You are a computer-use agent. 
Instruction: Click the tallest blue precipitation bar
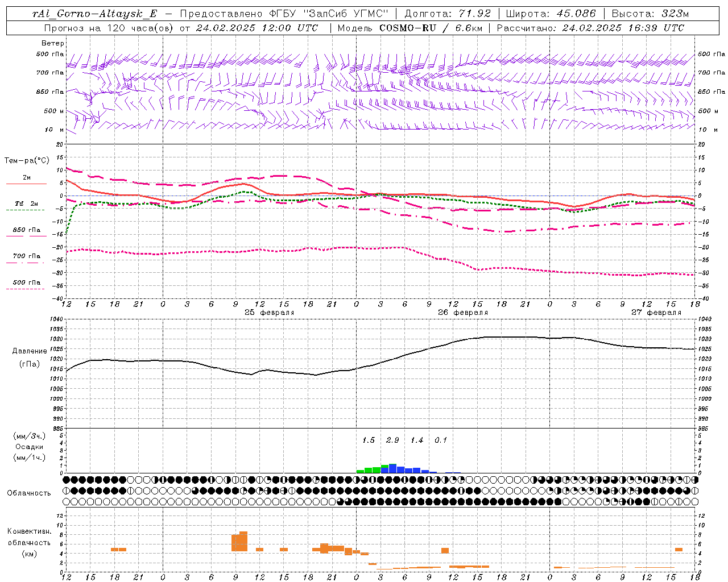[392, 468]
